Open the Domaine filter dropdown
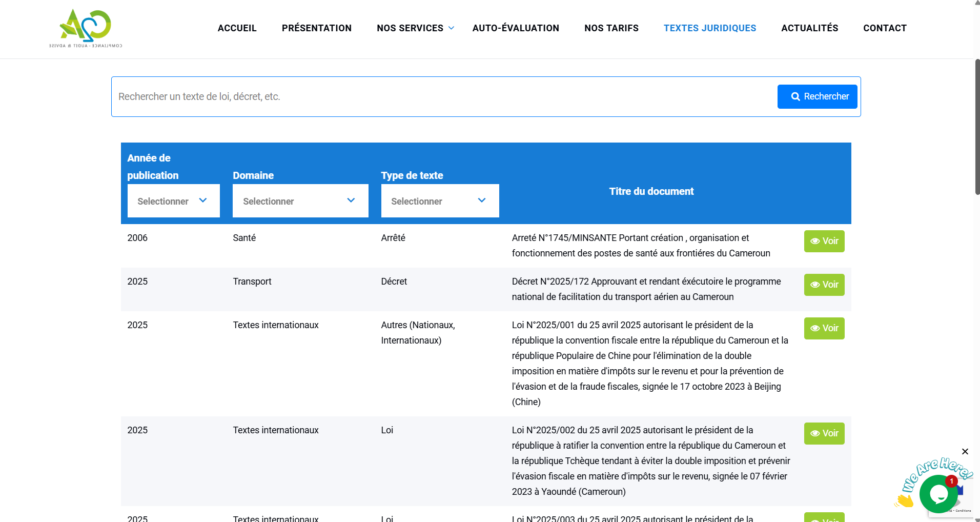 pyautogui.click(x=300, y=201)
